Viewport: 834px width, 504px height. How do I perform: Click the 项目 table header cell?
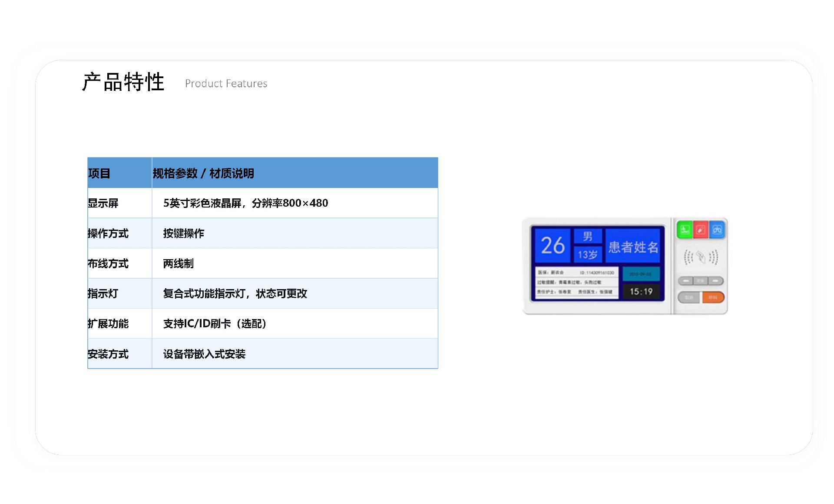click(119, 173)
